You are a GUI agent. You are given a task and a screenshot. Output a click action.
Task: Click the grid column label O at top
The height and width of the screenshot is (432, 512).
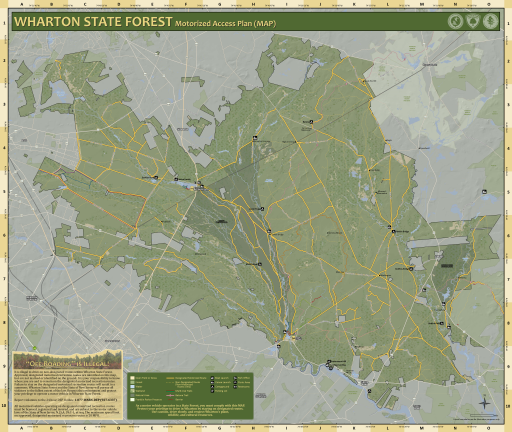click(489, 4)
